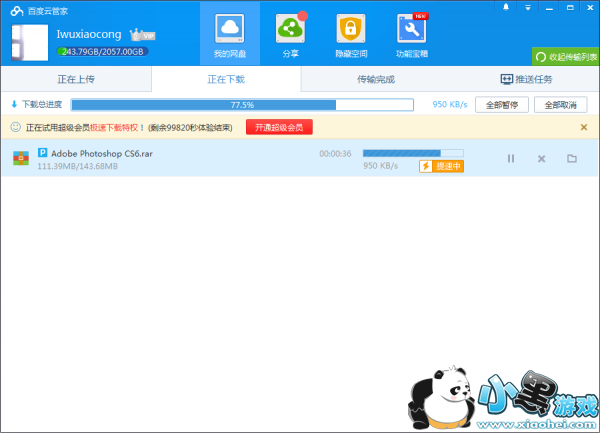Open the title bar dropdown menu arrow
This screenshot has width=600, height=433.
click(x=528, y=8)
